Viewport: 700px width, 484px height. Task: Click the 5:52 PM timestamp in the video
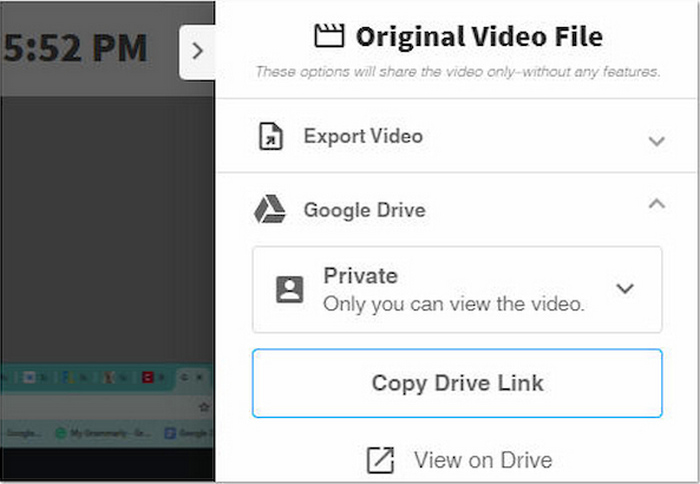(75, 47)
